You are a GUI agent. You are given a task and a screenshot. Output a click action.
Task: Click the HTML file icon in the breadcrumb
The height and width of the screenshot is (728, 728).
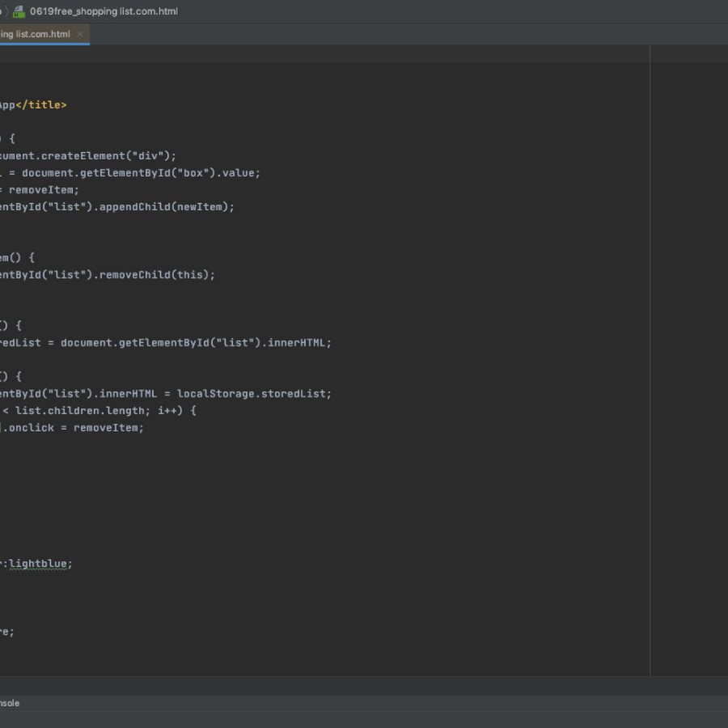tap(19, 11)
